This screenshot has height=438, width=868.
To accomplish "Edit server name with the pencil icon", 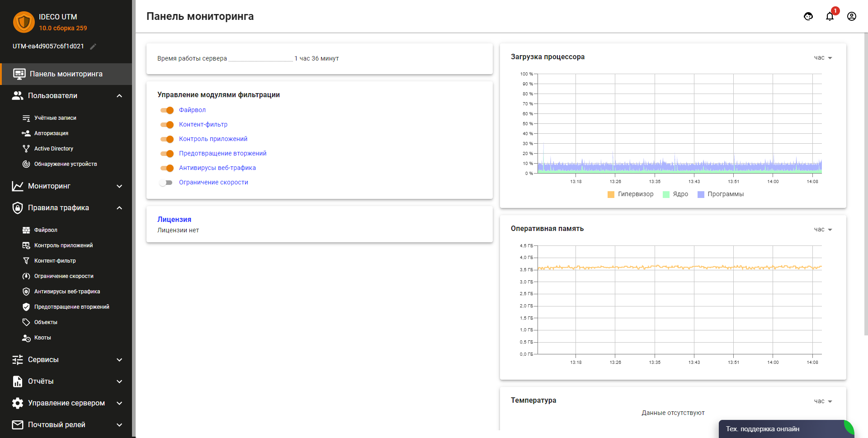I will (x=93, y=47).
